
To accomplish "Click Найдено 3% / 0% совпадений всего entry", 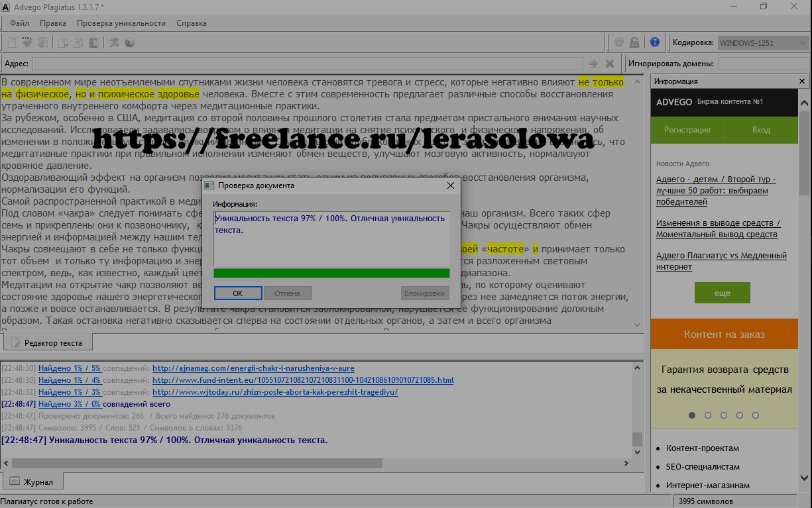I will 104,404.
